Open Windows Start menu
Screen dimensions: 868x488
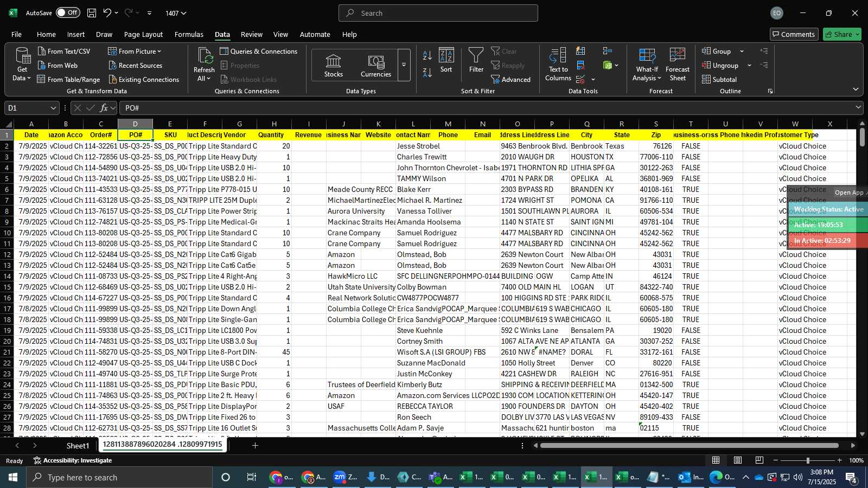[13, 477]
